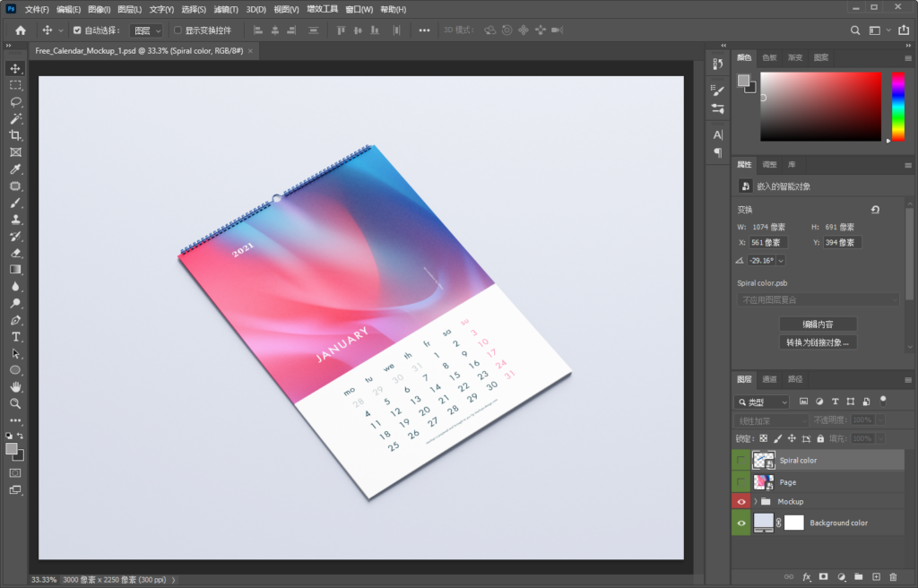Hide the Background color layer
Viewport: 918px width, 588px height.
[741, 523]
